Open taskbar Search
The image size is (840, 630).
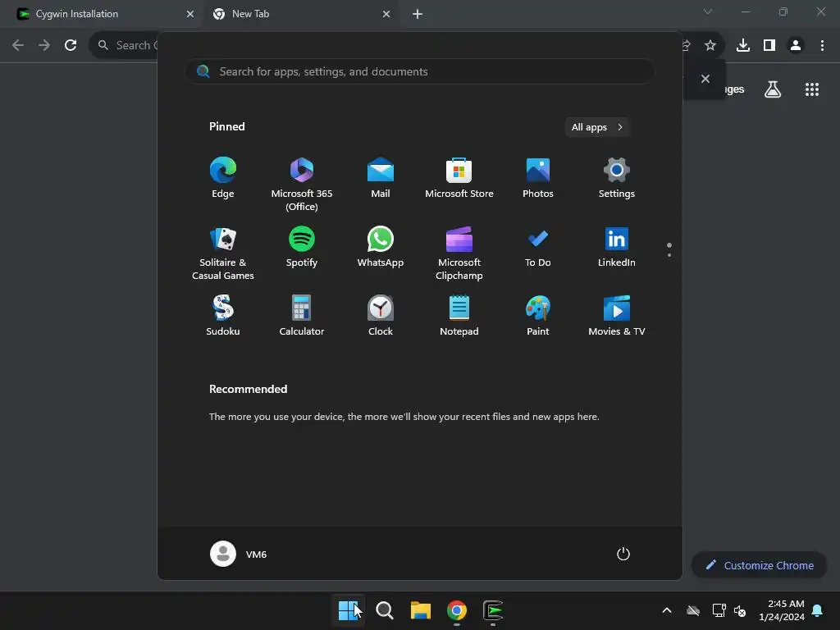coord(385,610)
